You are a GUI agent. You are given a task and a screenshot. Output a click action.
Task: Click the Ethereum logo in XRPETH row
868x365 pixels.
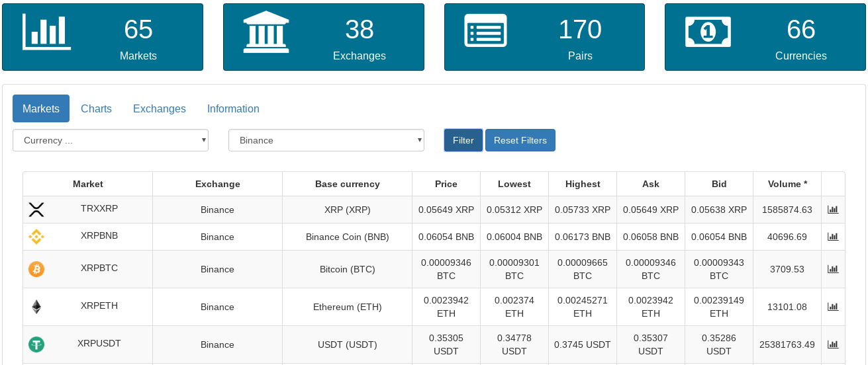[36, 307]
